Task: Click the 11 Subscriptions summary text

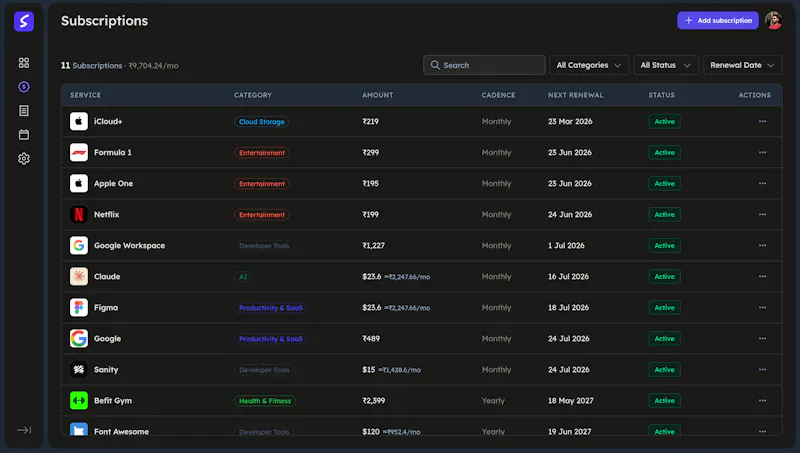Action: click(91, 66)
